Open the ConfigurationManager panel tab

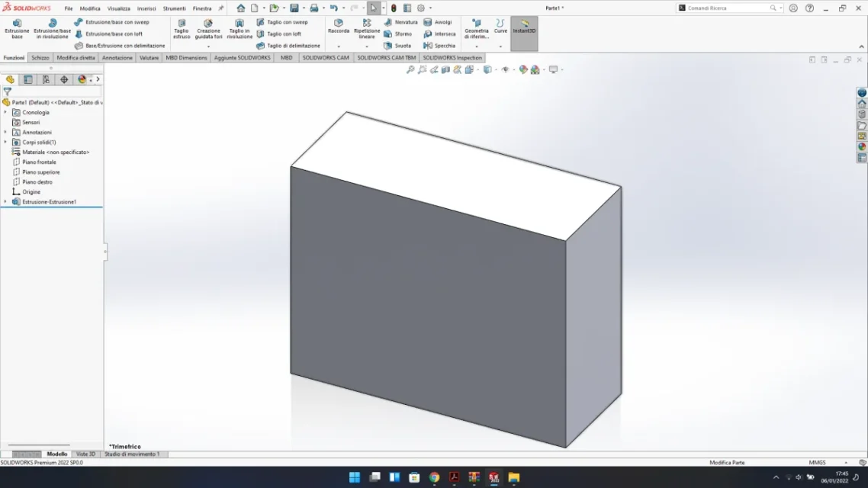tap(46, 79)
